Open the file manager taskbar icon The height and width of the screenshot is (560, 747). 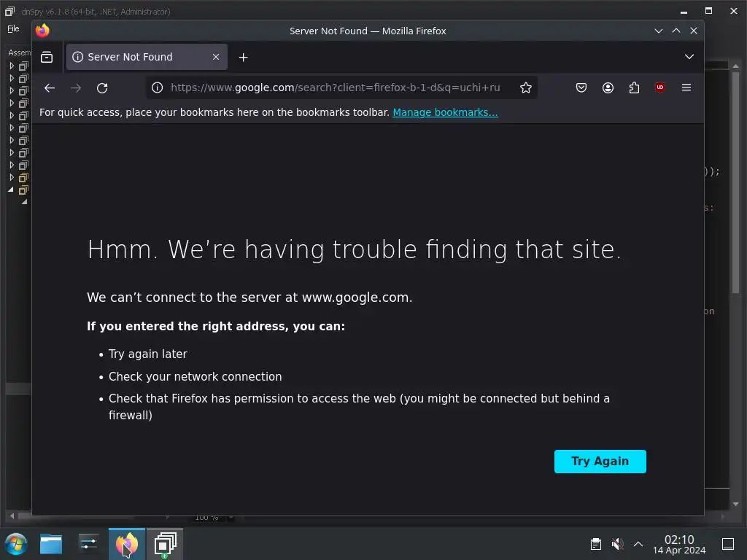(x=51, y=544)
